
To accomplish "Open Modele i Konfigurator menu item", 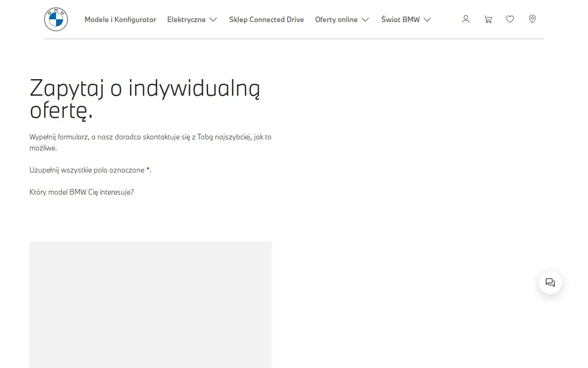I will coord(120,19).
